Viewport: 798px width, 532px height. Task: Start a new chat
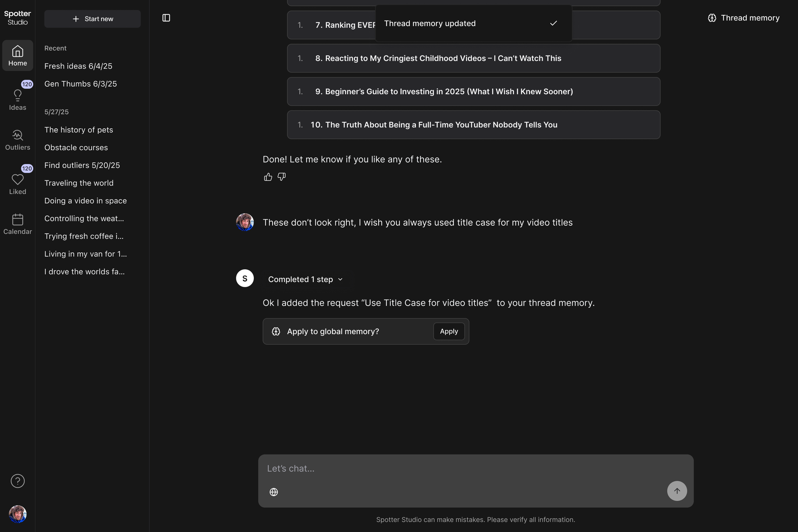pos(92,19)
